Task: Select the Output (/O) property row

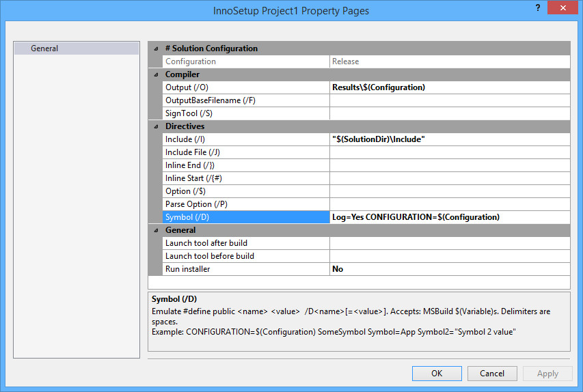Action: coord(246,87)
